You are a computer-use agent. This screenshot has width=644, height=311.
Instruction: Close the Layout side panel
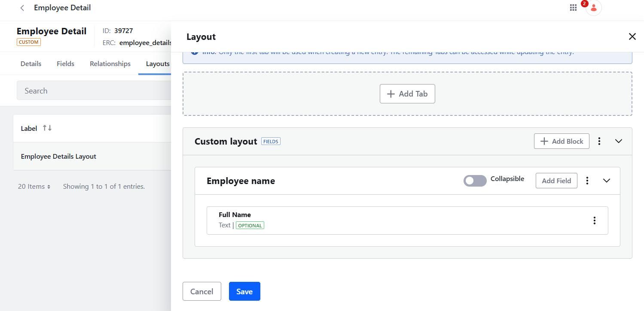pyautogui.click(x=632, y=36)
